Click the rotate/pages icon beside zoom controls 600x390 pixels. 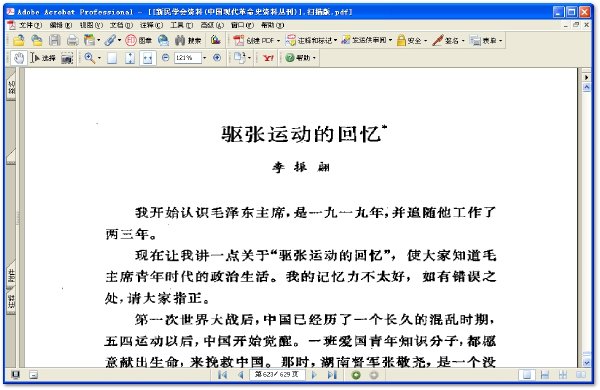click(240, 58)
